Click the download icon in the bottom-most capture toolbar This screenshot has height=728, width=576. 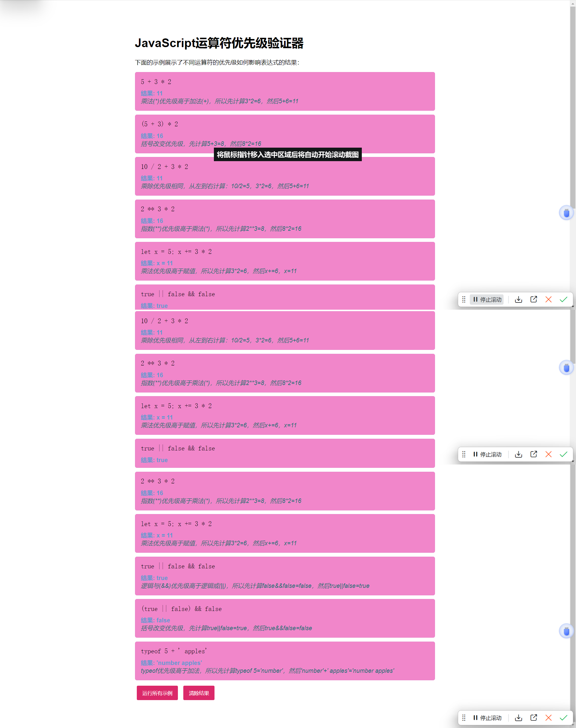518,718
